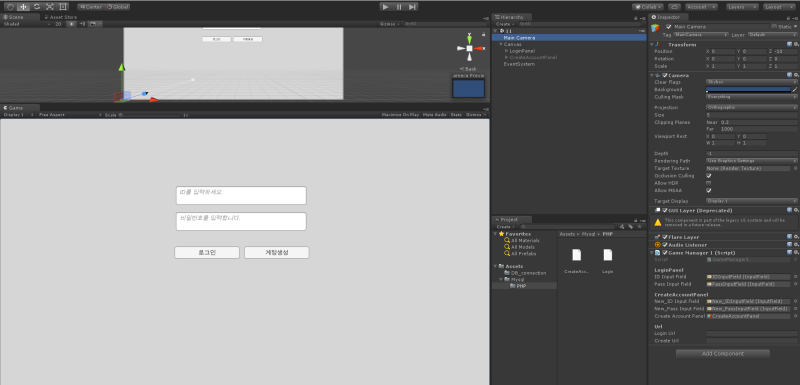The height and width of the screenshot is (385, 800).
Task: Click Mute Audio in Game view
Action: pos(435,115)
